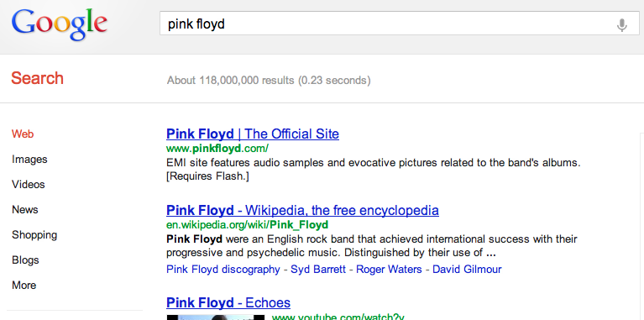644x320 pixels.
Task: Open Pink Floyd Wikipedia result title
Action: tap(302, 210)
